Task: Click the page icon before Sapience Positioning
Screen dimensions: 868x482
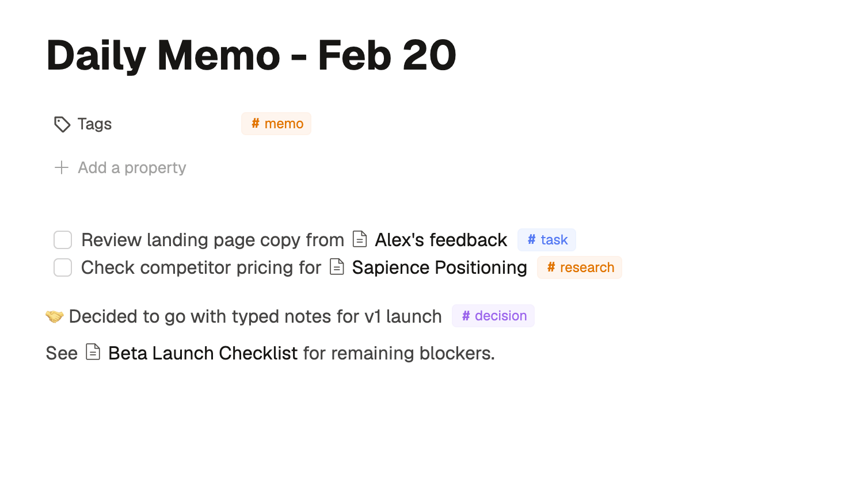Action: [338, 267]
